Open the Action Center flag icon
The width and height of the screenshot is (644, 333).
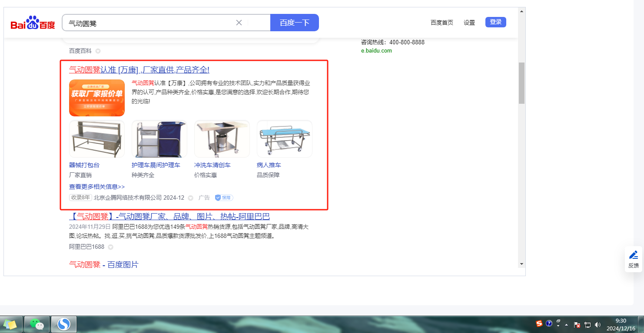click(x=578, y=324)
